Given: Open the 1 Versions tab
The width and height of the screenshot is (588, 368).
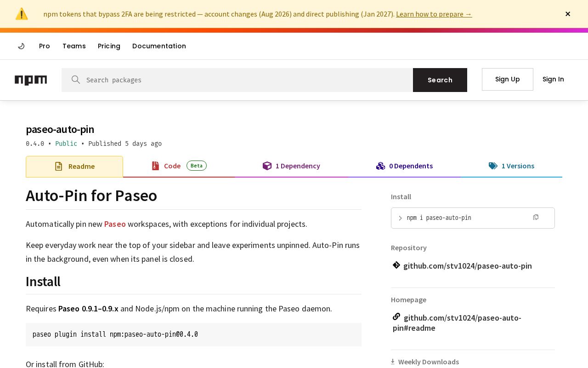Looking at the screenshot, I should [x=511, y=166].
